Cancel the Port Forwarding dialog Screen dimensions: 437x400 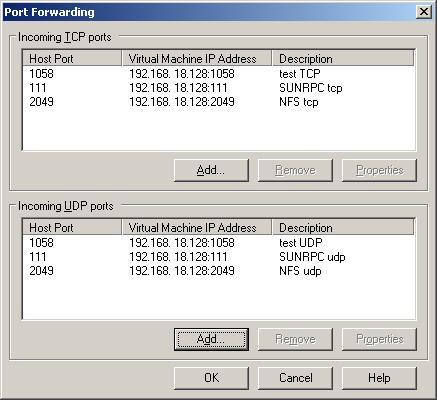[x=295, y=378]
